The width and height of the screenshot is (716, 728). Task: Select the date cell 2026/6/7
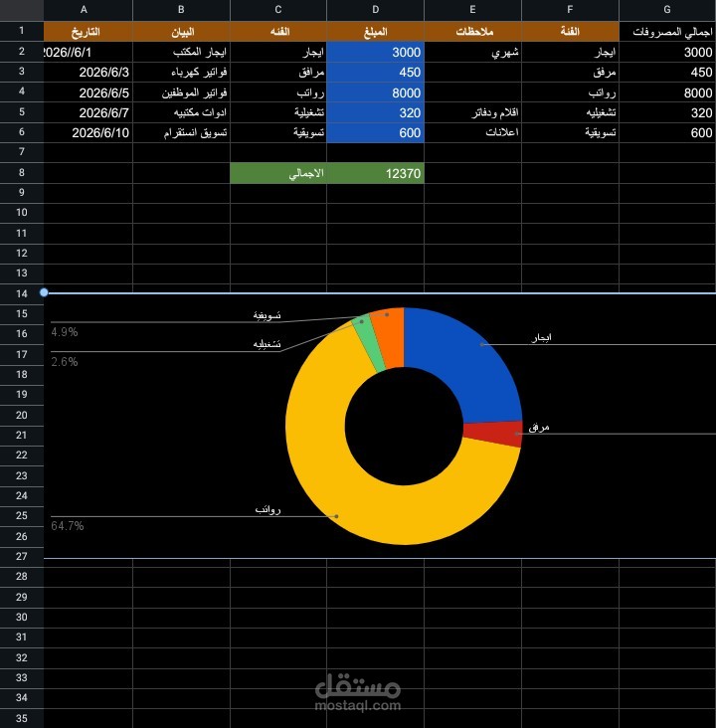[x=89, y=112]
